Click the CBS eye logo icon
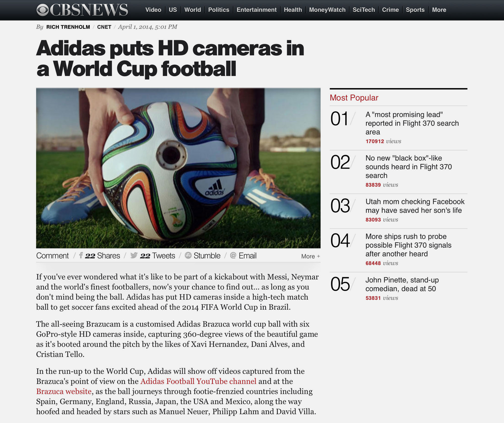 pyautogui.click(x=43, y=10)
